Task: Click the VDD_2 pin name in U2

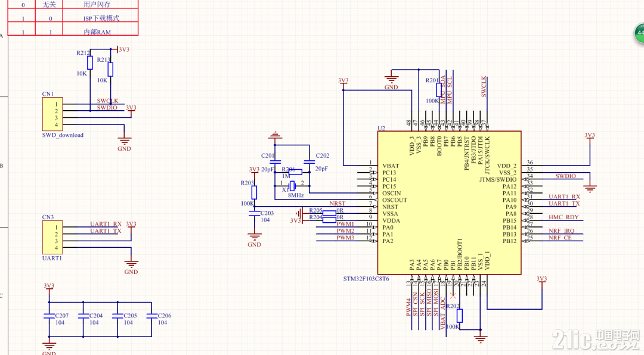Action: click(x=507, y=166)
